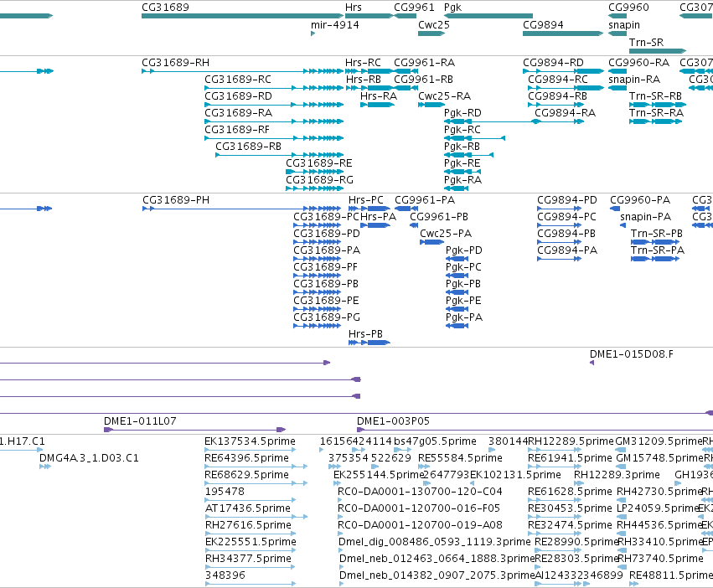Select transcript label CG9894-RA
The width and height of the screenshot is (713, 588).
tap(566, 113)
